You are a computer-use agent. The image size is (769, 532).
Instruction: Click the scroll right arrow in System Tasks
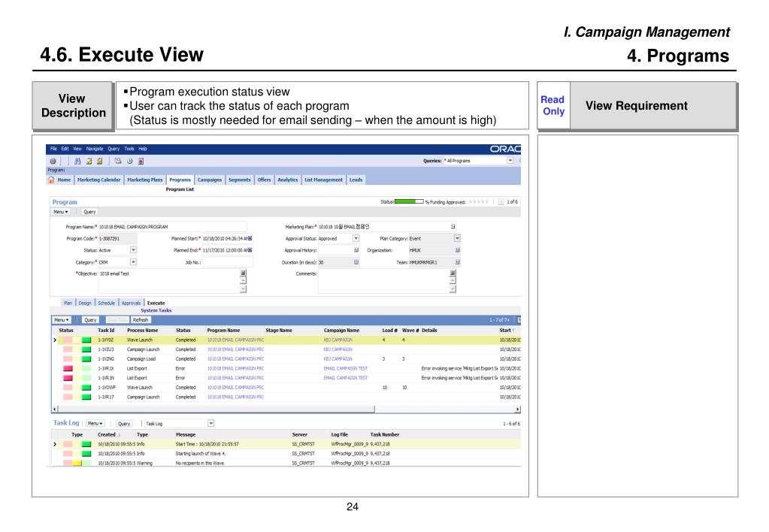coord(517,409)
